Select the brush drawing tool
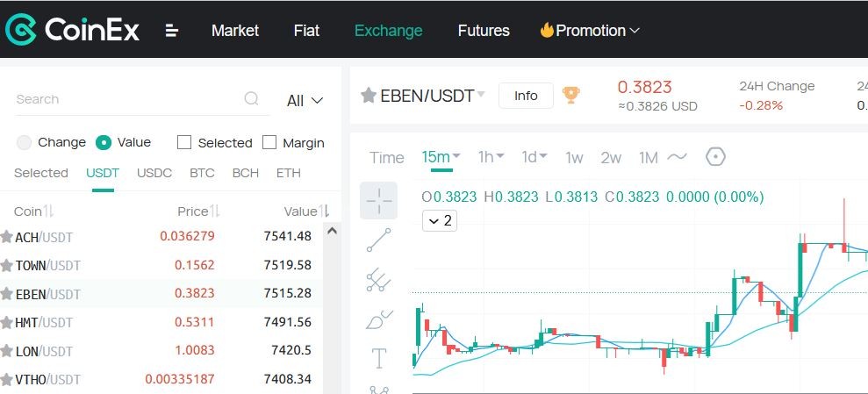This screenshot has width=868, height=394. coord(379,319)
